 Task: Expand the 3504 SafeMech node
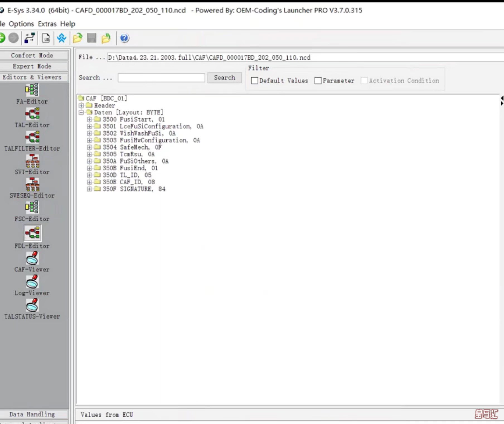click(89, 147)
